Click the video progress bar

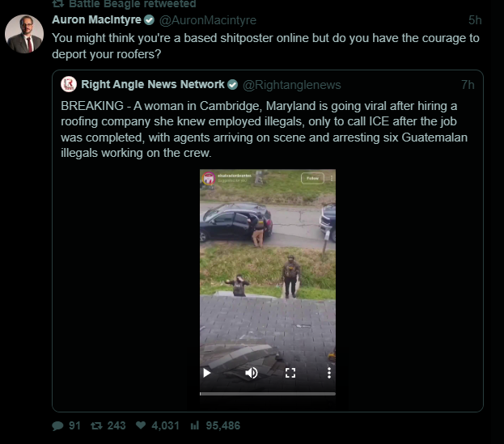(x=267, y=393)
